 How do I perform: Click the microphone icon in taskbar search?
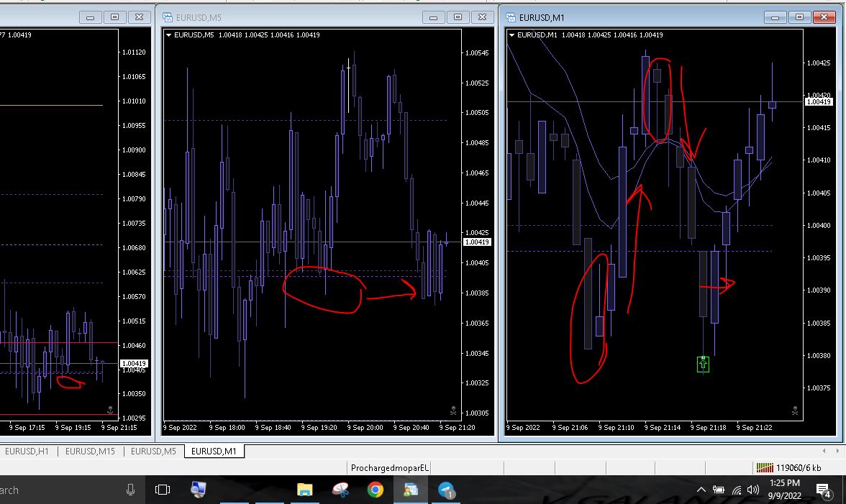pos(130,490)
